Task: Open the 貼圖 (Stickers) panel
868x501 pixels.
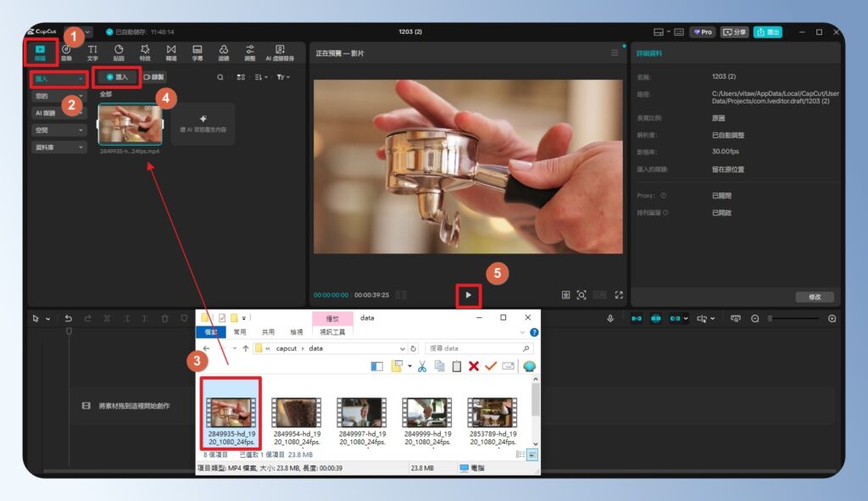Action: [x=119, y=52]
